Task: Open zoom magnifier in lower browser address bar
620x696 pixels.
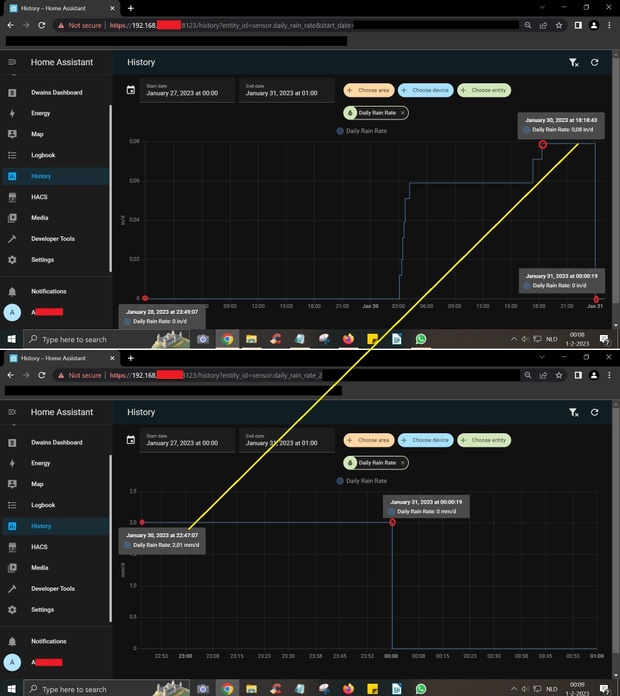Action: pos(528,375)
